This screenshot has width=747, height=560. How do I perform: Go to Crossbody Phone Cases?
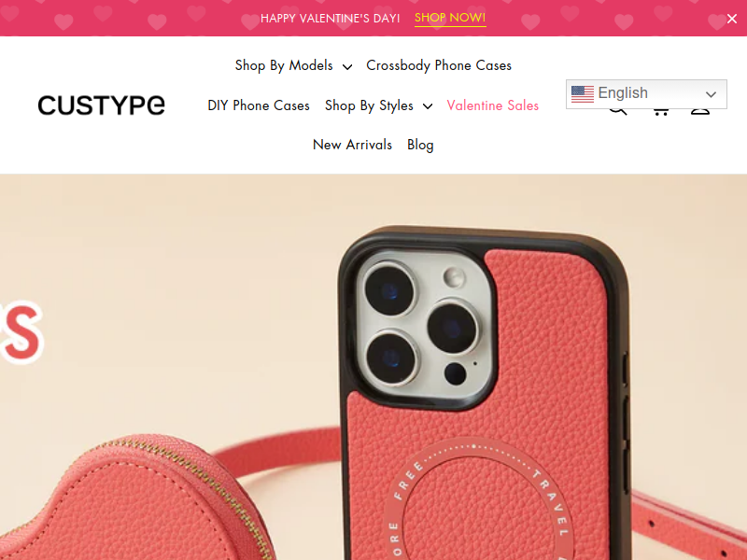pos(439,65)
